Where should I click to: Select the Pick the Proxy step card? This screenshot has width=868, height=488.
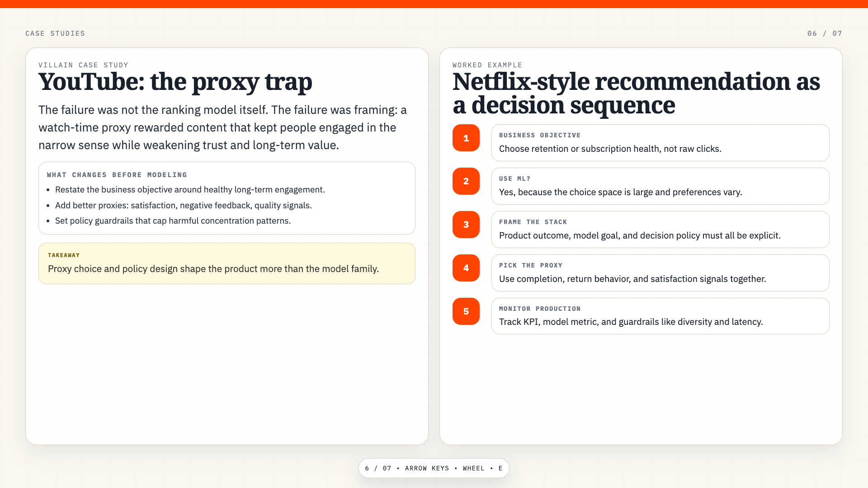[x=660, y=273]
